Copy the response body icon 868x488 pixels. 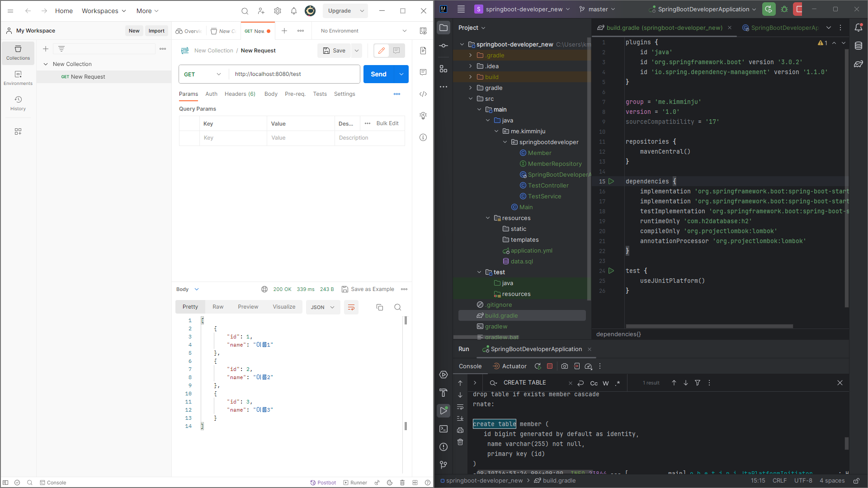[x=380, y=307]
